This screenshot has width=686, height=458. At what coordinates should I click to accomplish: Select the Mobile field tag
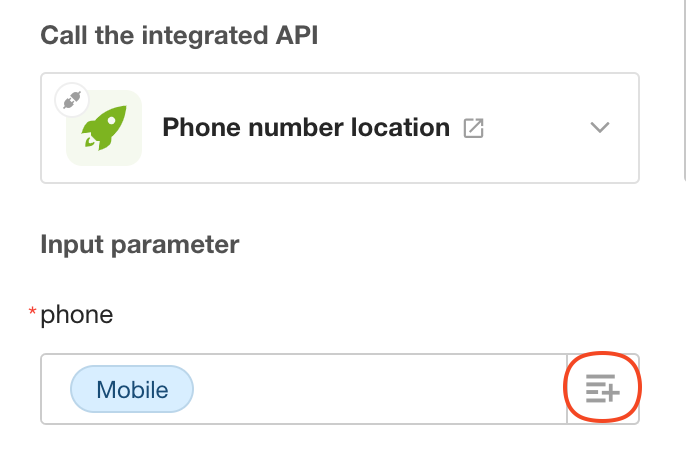132,389
